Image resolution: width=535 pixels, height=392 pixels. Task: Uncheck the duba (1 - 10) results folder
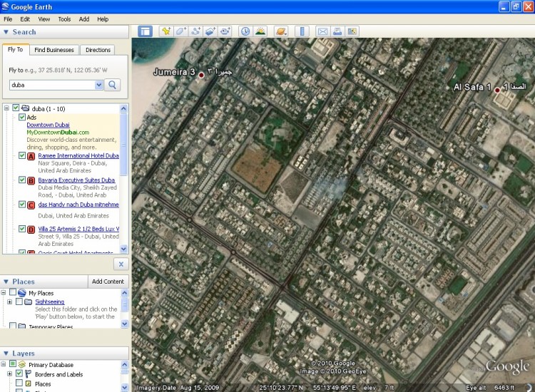[x=16, y=108]
